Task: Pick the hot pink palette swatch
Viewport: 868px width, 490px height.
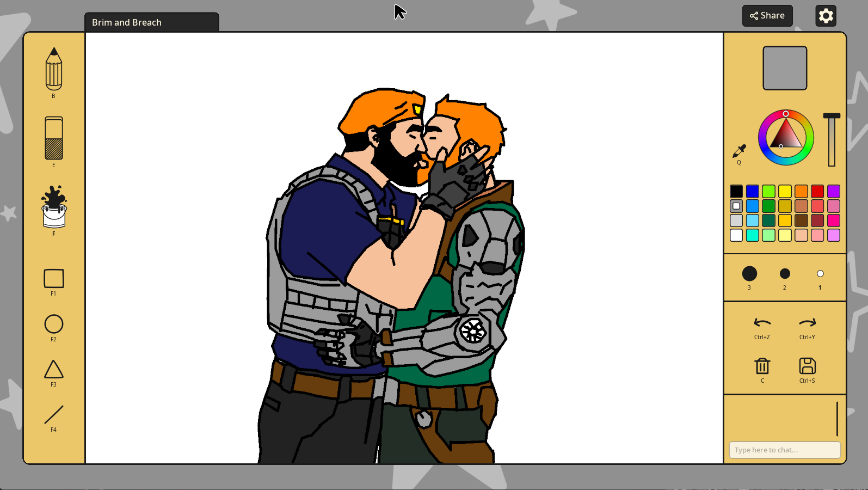Action: [834, 220]
